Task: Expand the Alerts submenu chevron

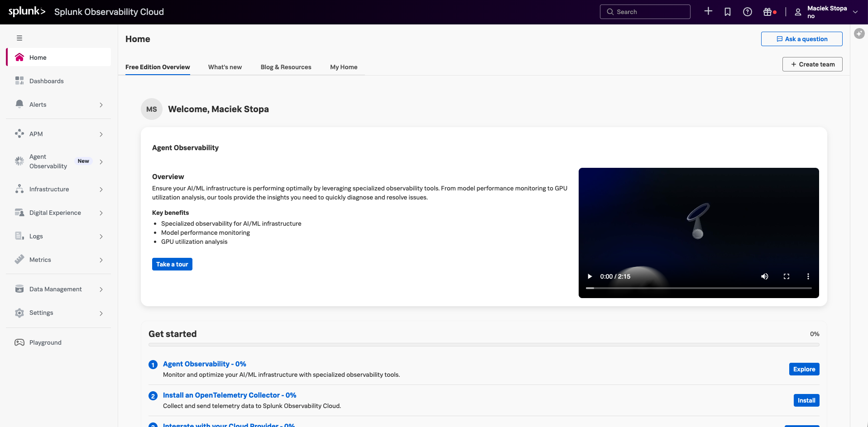Action: 101,105
